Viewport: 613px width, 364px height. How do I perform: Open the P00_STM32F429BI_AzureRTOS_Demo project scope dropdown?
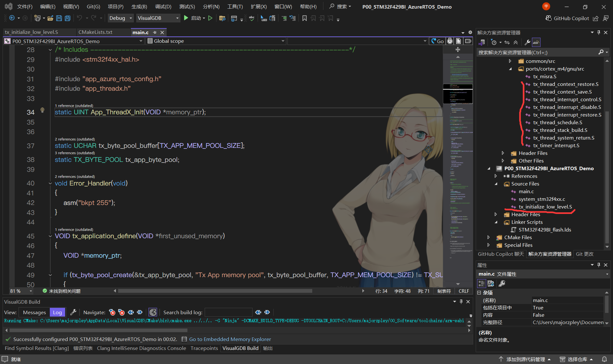pyautogui.click(x=73, y=41)
